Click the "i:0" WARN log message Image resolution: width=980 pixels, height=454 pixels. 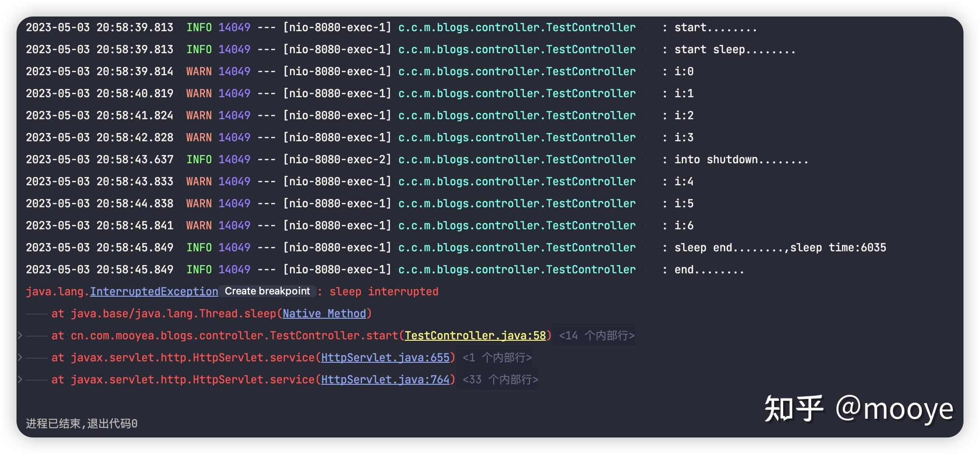(684, 72)
